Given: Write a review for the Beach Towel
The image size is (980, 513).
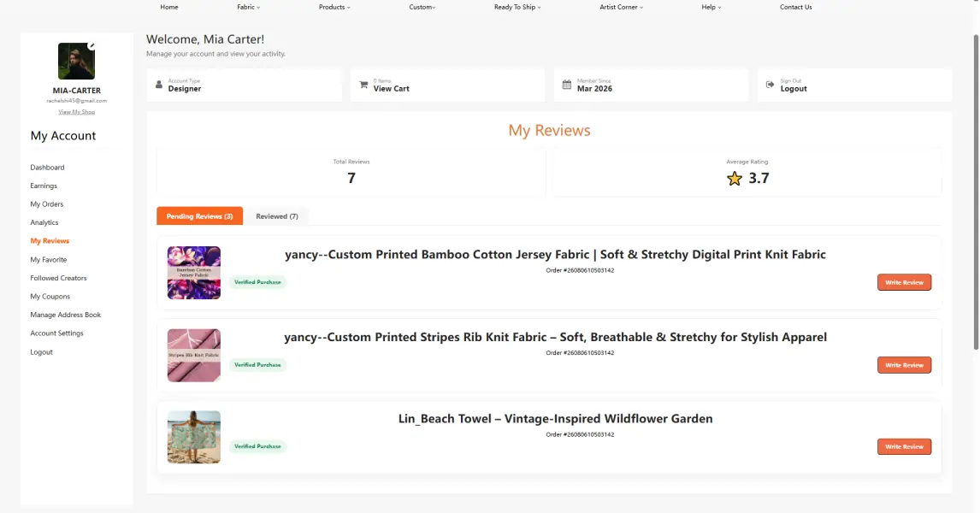Looking at the screenshot, I should (x=904, y=447).
